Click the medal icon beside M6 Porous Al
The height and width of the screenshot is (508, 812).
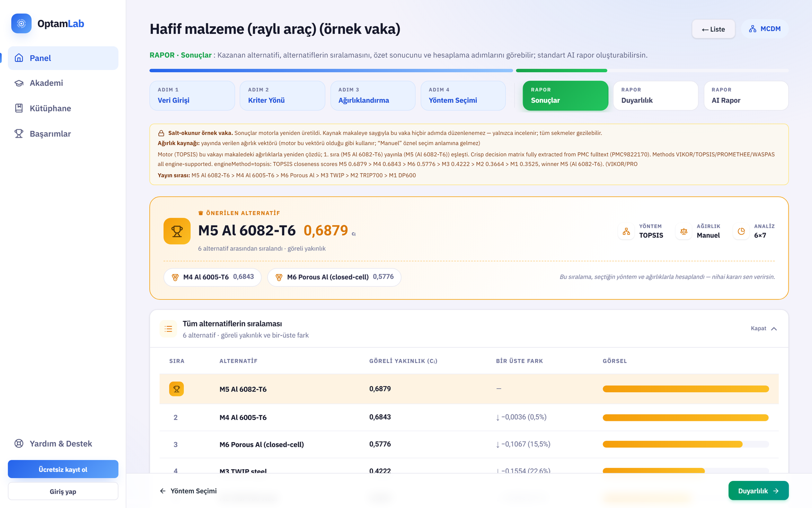pyautogui.click(x=279, y=277)
